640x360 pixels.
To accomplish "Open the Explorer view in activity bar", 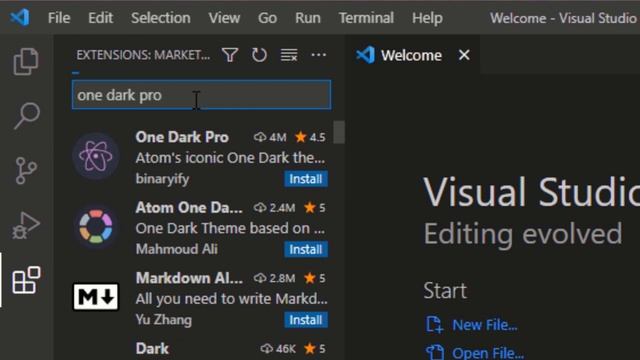I will [26, 62].
